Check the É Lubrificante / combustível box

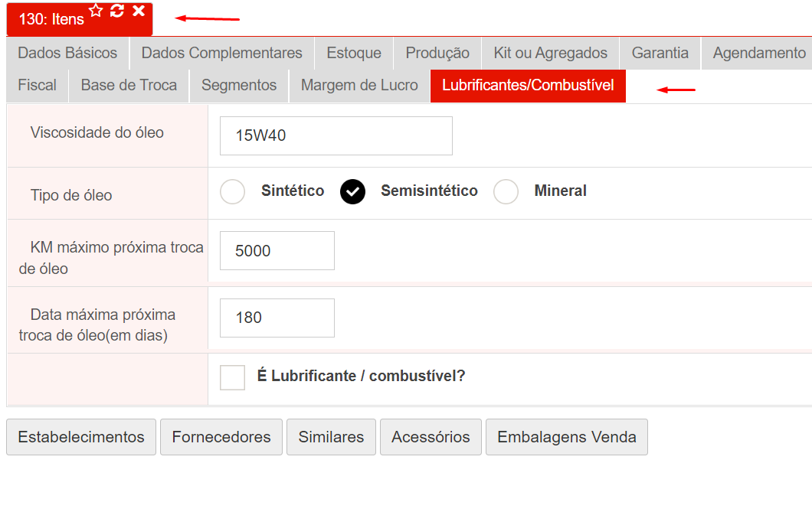233,377
